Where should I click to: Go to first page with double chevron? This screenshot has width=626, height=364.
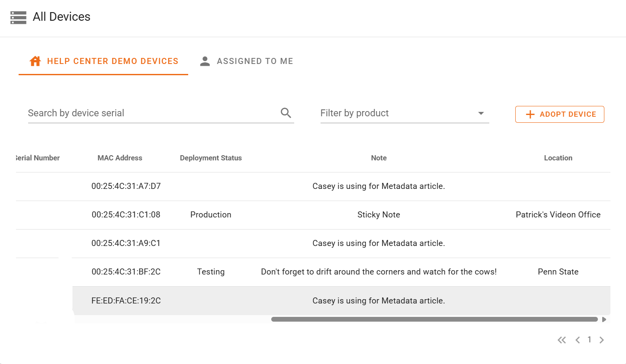[562, 340]
